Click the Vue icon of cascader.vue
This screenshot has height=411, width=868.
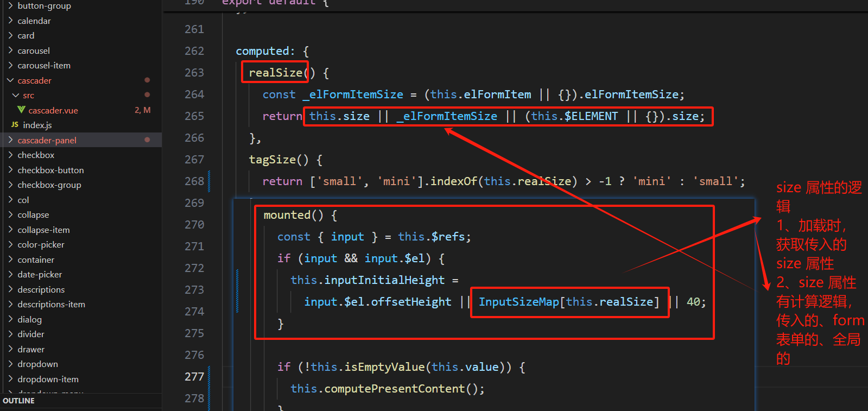(21, 110)
